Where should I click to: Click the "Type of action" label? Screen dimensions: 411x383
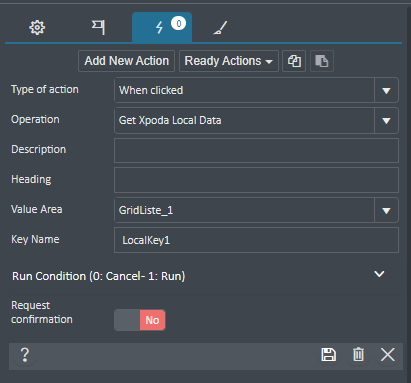point(45,89)
